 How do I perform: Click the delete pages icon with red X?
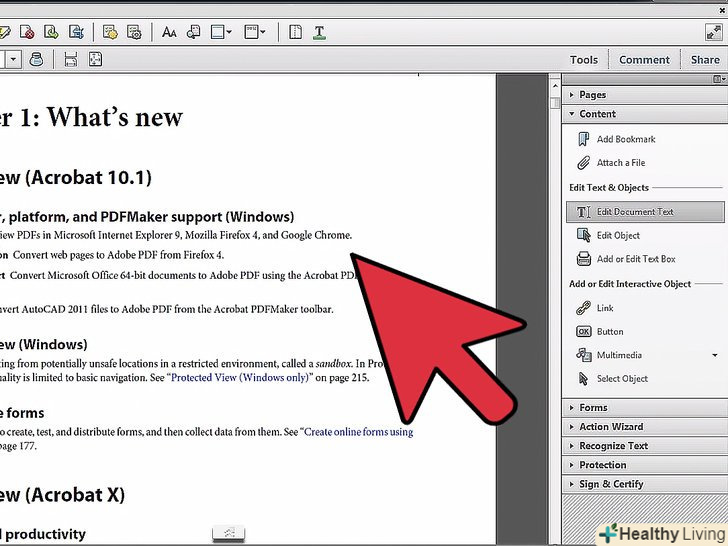27,32
